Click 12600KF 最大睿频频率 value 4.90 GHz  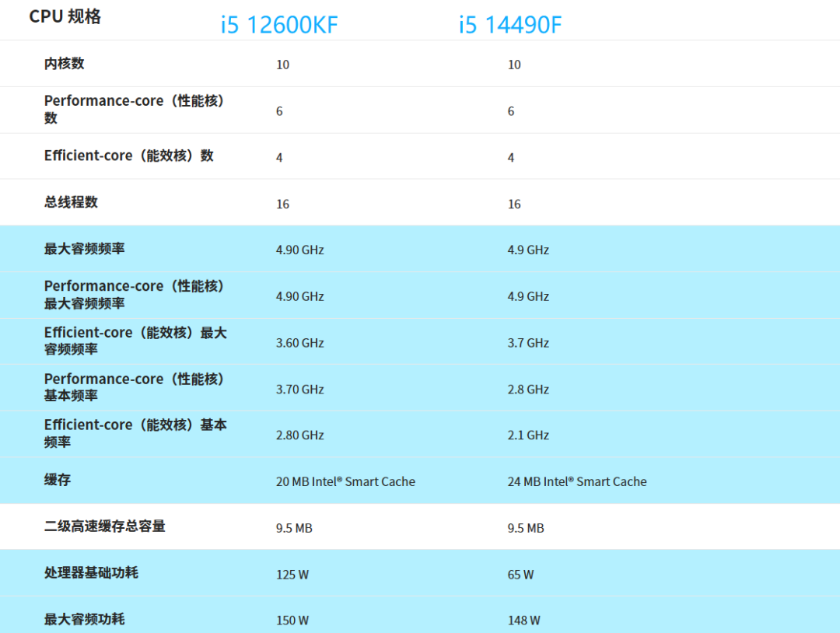300,250
